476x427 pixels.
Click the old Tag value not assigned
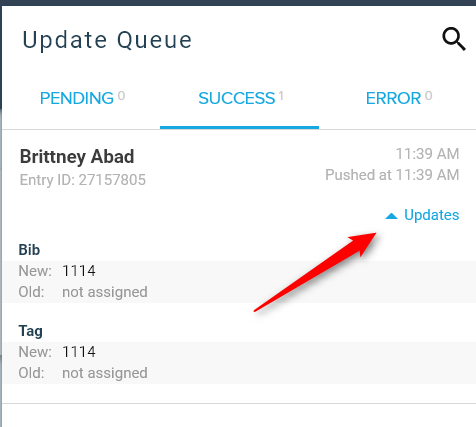pyautogui.click(x=105, y=373)
